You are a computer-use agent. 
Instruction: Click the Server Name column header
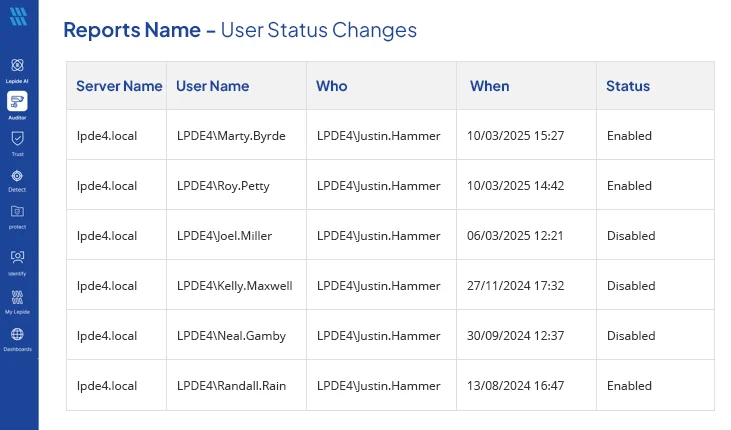[x=119, y=86]
